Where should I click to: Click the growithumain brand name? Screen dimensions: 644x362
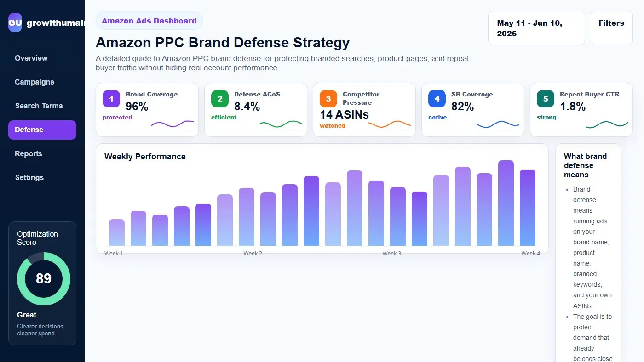[56, 23]
